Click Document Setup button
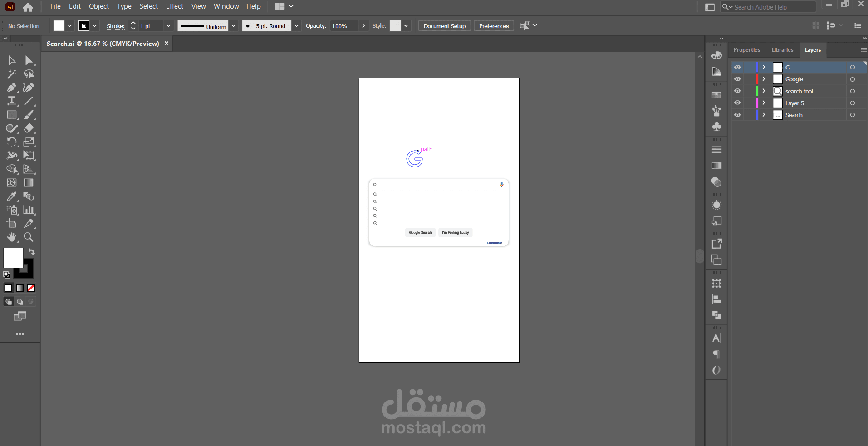868x446 pixels. [445, 26]
